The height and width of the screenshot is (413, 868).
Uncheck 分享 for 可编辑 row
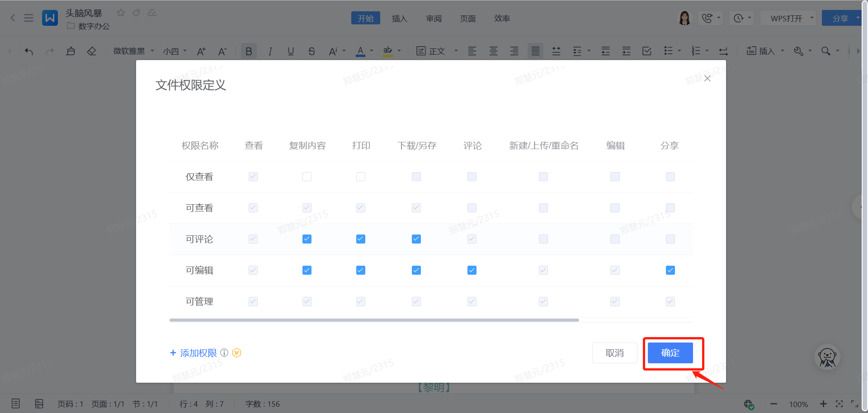point(670,270)
